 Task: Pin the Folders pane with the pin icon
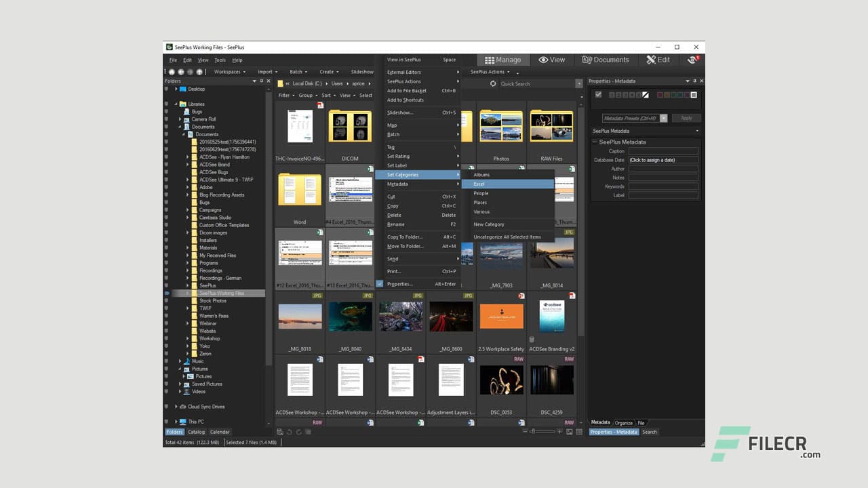tap(262, 81)
